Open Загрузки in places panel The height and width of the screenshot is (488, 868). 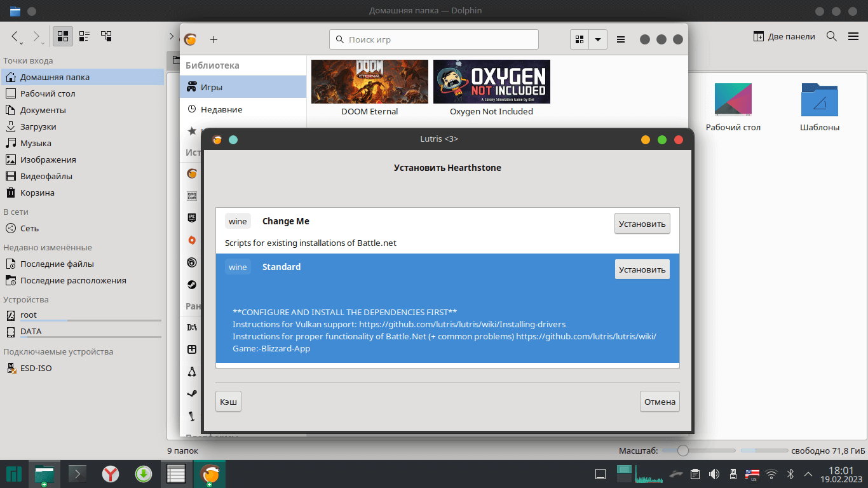83,126
